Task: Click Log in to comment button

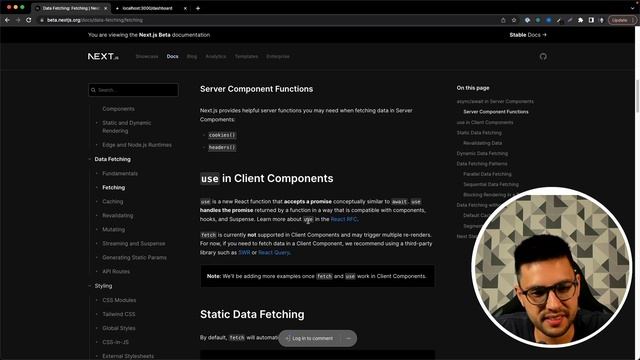Action: click(309, 338)
